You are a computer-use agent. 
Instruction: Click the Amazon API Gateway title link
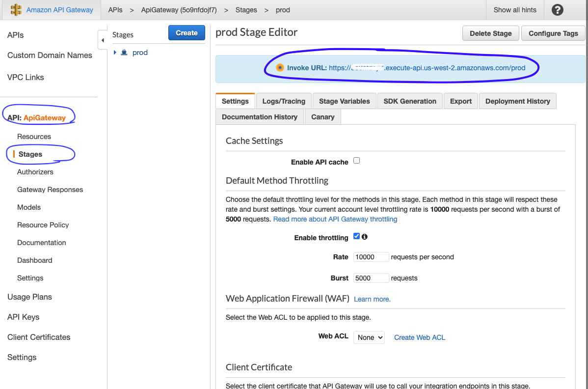(x=59, y=10)
